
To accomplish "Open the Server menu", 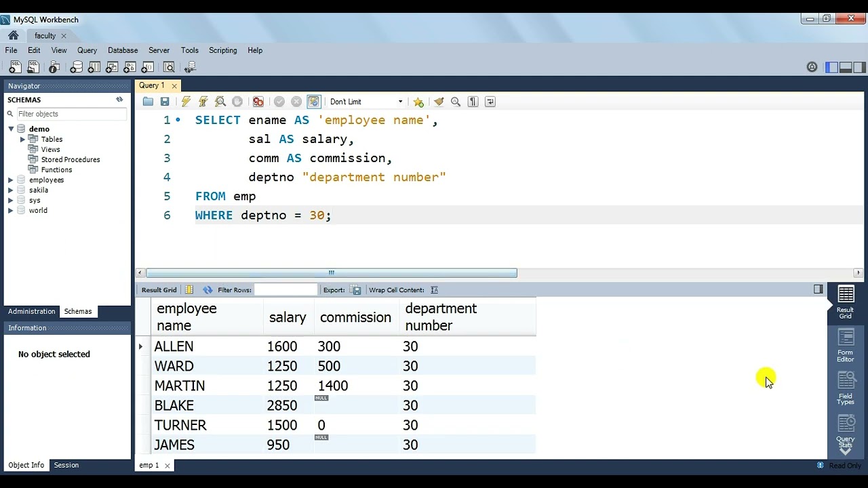I will click(x=159, y=50).
